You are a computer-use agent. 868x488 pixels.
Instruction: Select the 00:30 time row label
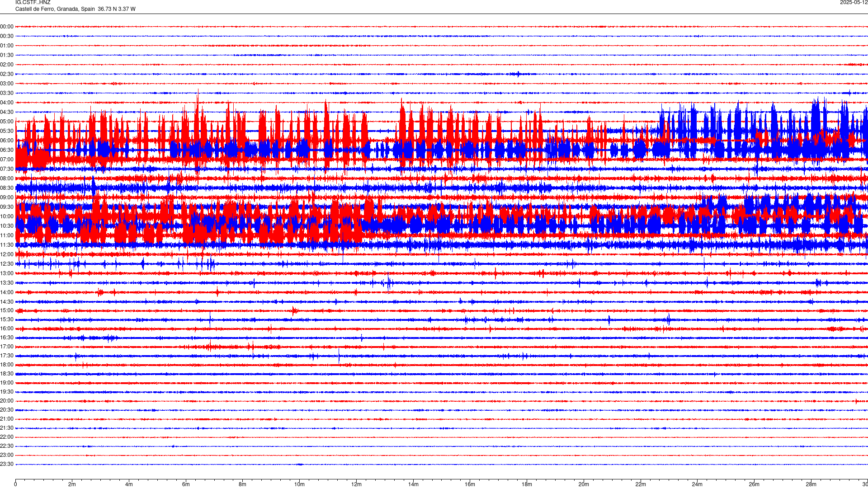coord(7,36)
